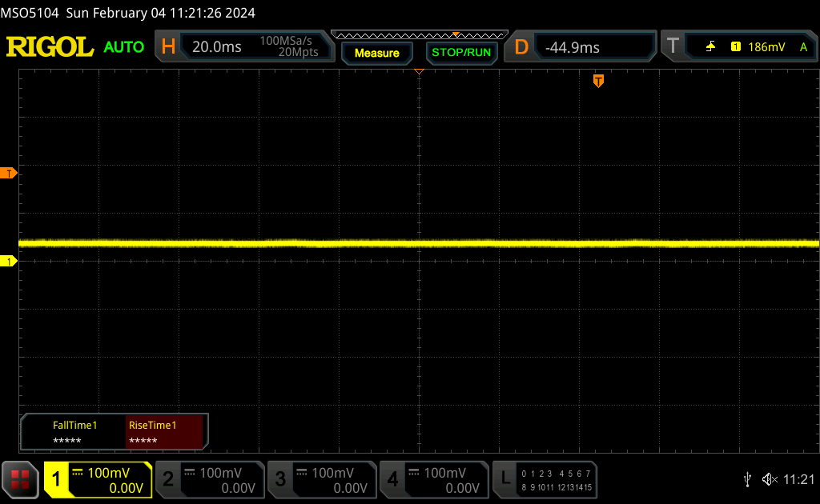Click the RIGOL logo
The image size is (820, 504).
pos(50,47)
